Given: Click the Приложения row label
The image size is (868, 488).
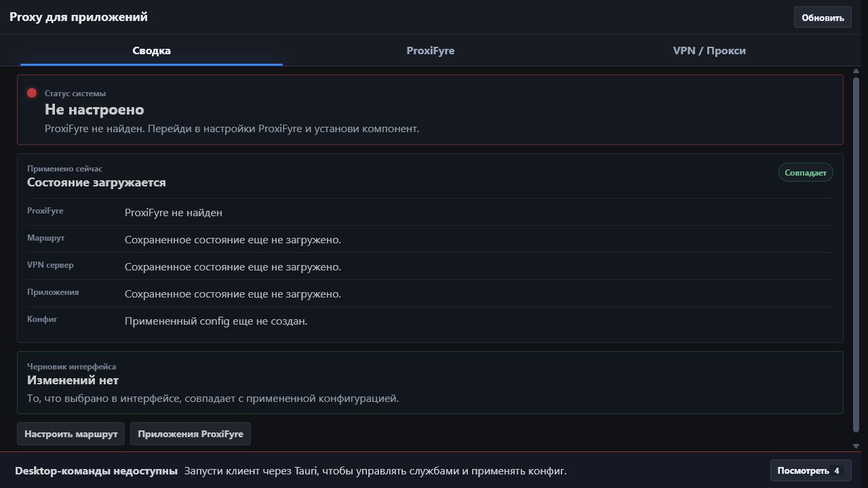Looking at the screenshot, I should [53, 292].
